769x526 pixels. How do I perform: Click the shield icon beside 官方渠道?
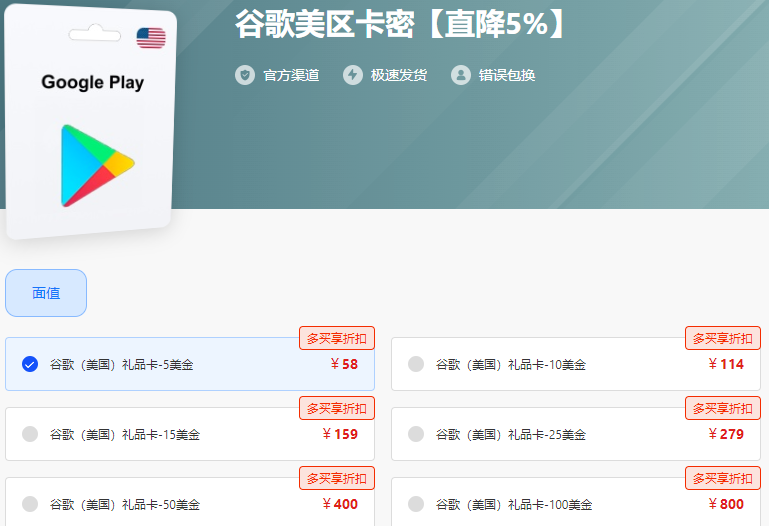pyautogui.click(x=245, y=75)
